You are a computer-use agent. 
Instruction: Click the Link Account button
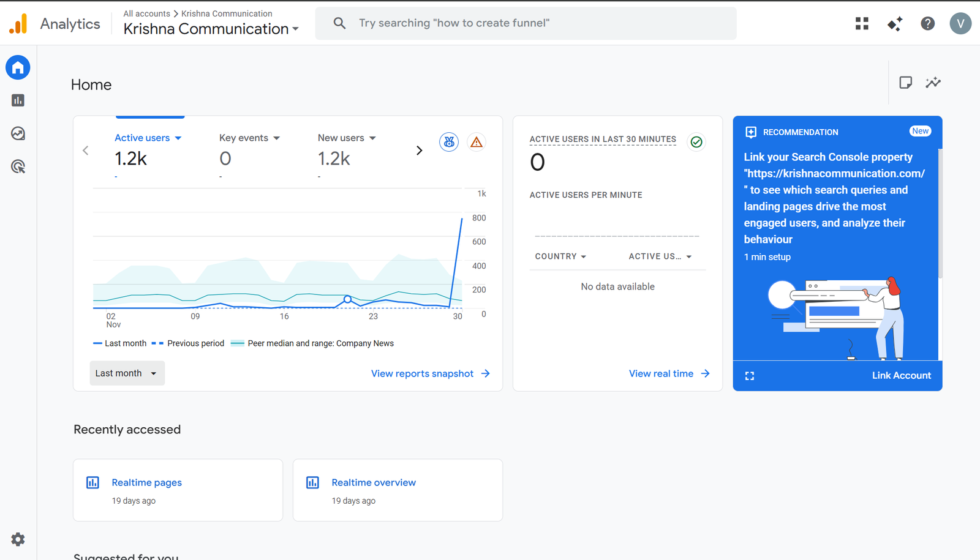[x=901, y=376]
